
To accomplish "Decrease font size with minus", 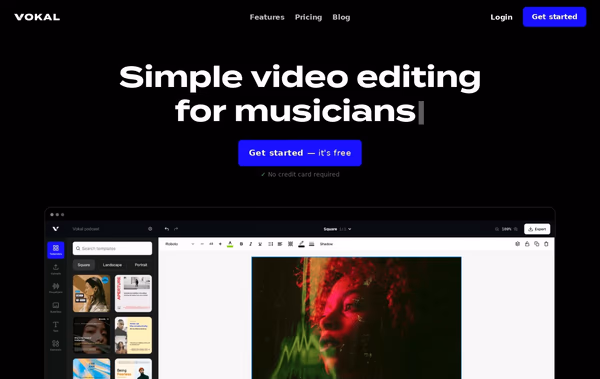I will pyautogui.click(x=202, y=244).
